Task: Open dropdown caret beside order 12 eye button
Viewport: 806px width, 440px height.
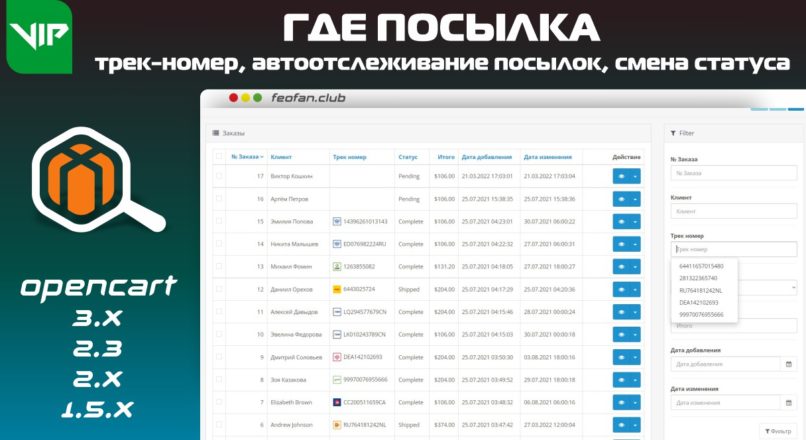Action: click(x=635, y=289)
